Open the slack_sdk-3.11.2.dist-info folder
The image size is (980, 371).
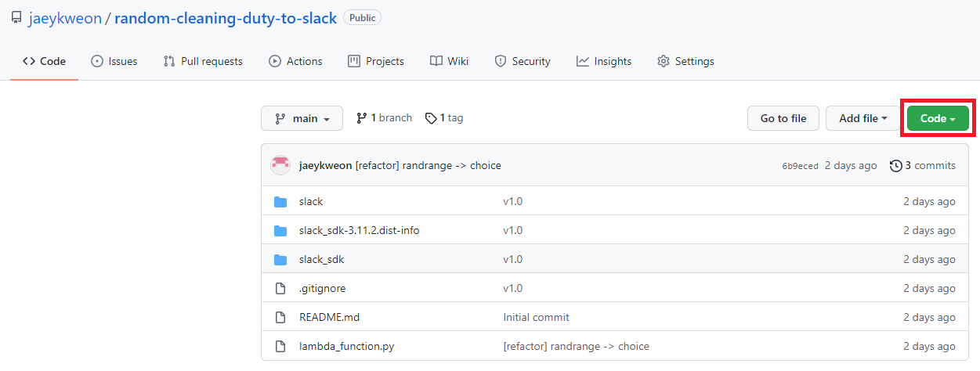364,231
